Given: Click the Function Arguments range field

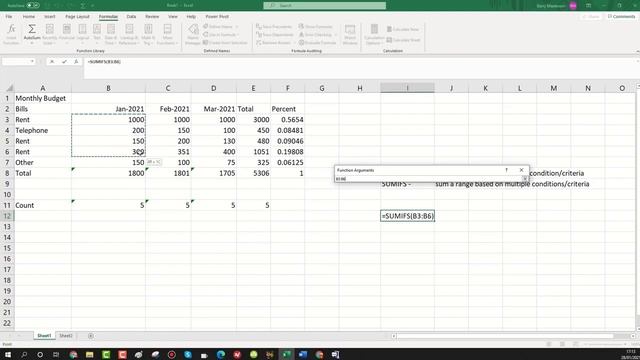Looking at the screenshot, I should [x=429, y=179].
